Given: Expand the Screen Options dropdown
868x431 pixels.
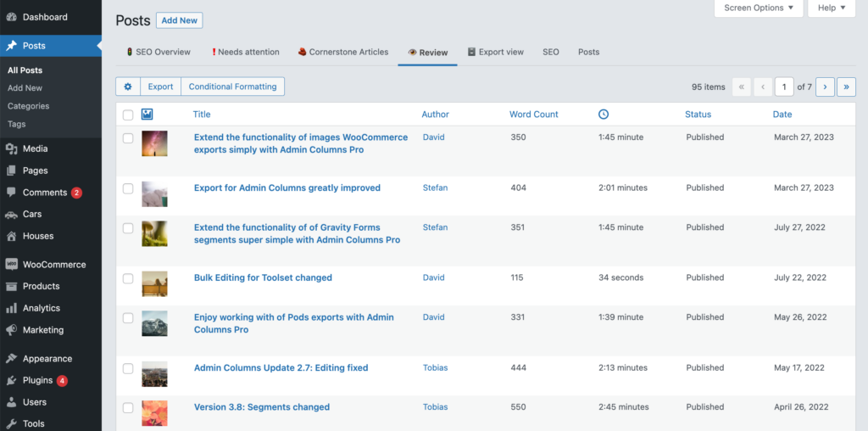Looking at the screenshot, I should point(759,8).
